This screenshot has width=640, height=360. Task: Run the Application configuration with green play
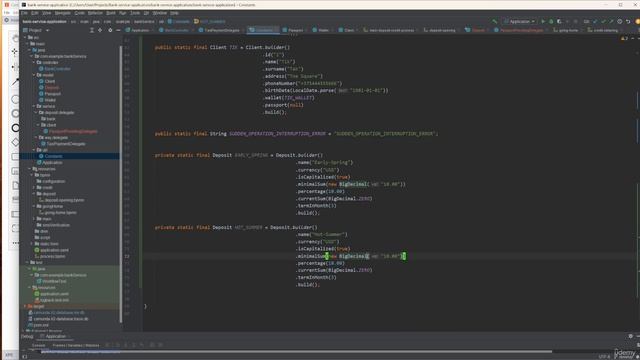[543, 21]
